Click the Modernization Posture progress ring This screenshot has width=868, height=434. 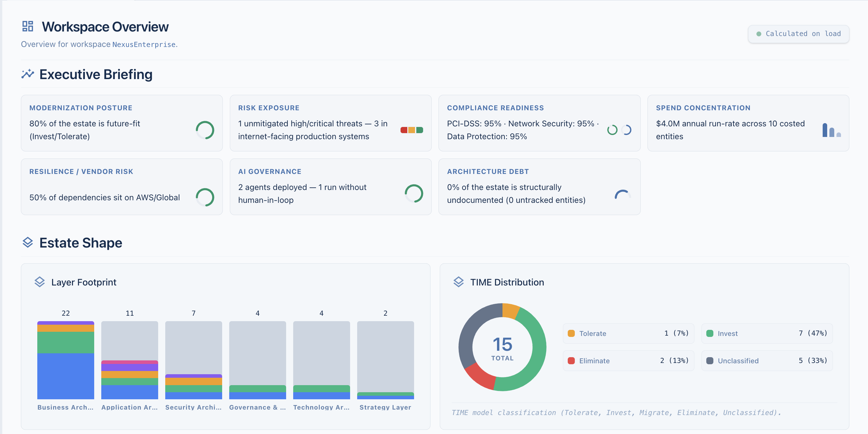tap(205, 130)
